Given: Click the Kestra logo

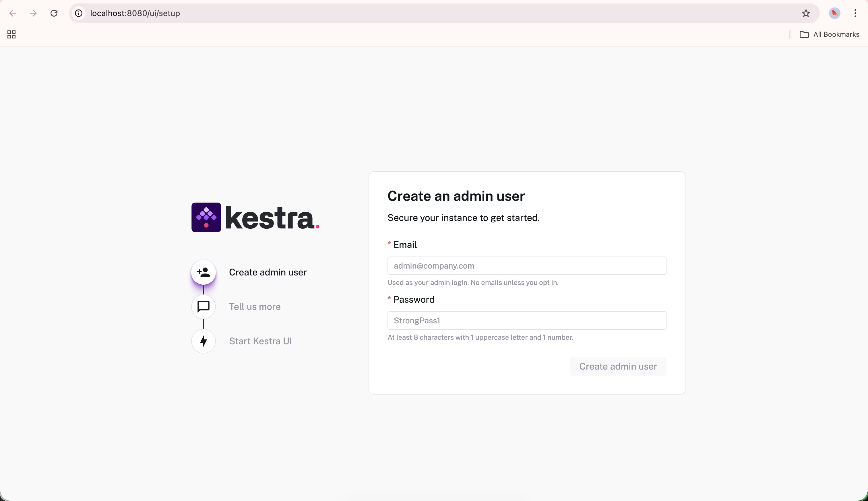Looking at the screenshot, I should point(255,217).
